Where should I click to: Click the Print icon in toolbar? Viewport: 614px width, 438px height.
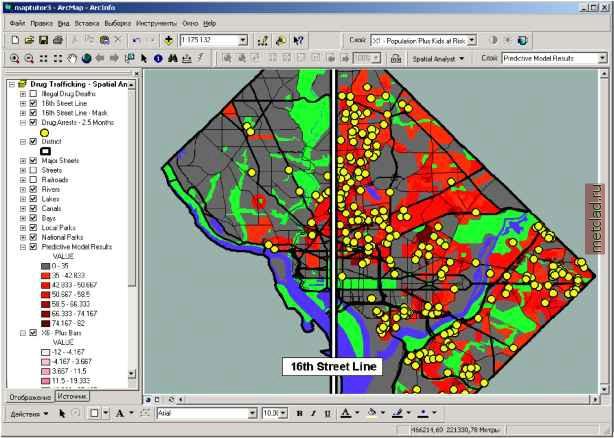[59, 40]
